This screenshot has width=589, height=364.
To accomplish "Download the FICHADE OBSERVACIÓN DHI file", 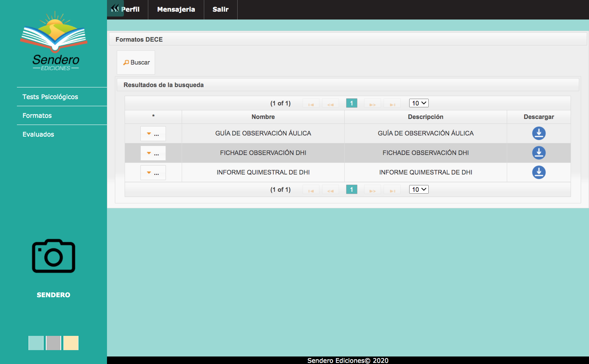I will [x=539, y=153].
